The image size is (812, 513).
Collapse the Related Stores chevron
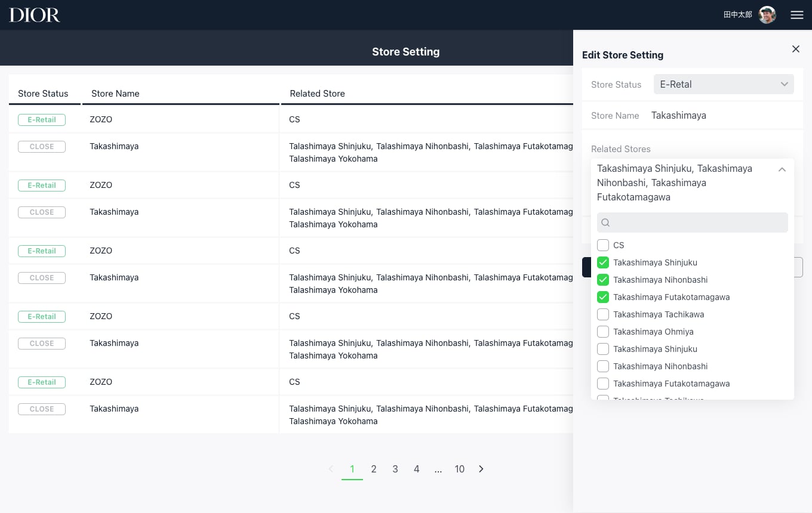[782, 170]
